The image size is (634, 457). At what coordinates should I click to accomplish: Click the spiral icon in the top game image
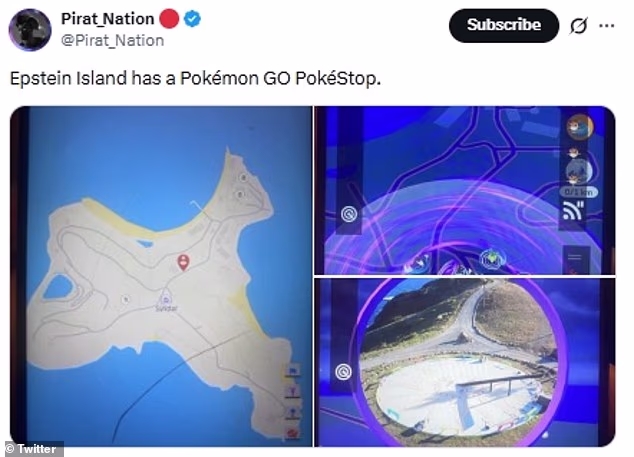(349, 213)
